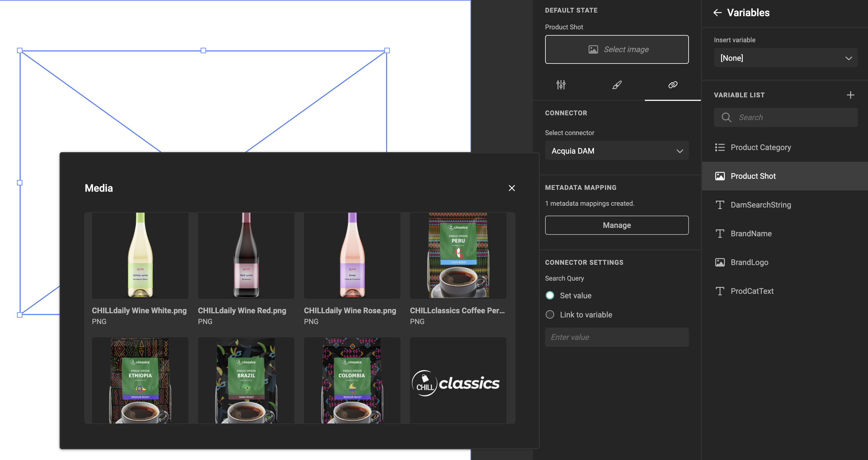Select the Link to variable option
868x460 pixels.
pos(550,314)
